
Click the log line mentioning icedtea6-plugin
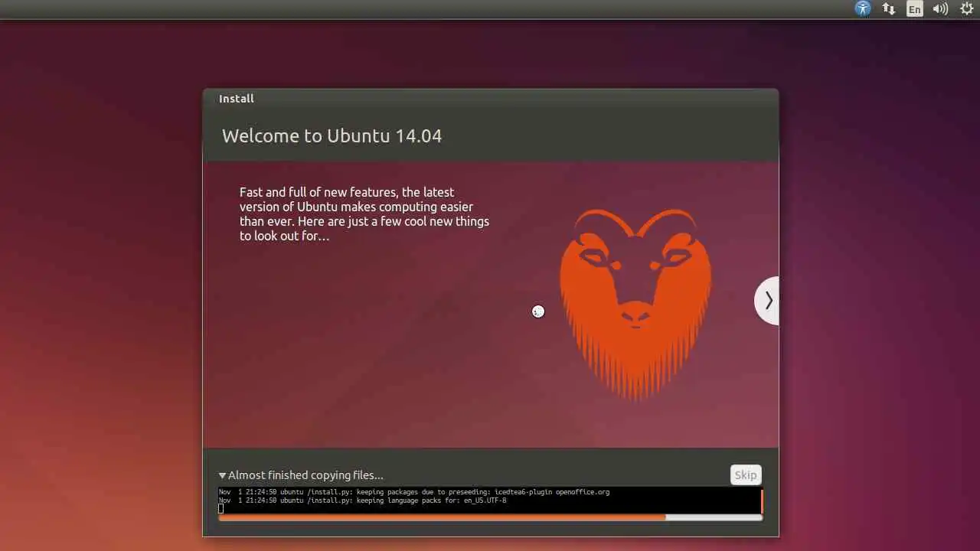pyautogui.click(x=414, y=492)
